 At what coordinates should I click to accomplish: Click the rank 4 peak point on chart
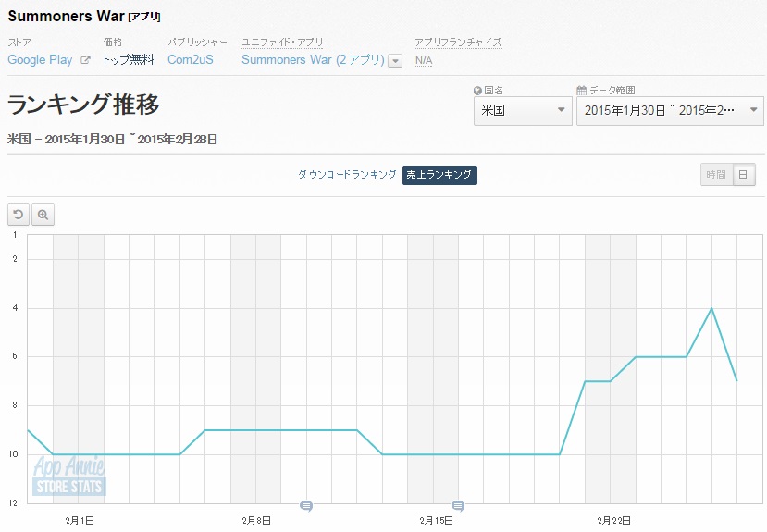click(x=711, y=308)
